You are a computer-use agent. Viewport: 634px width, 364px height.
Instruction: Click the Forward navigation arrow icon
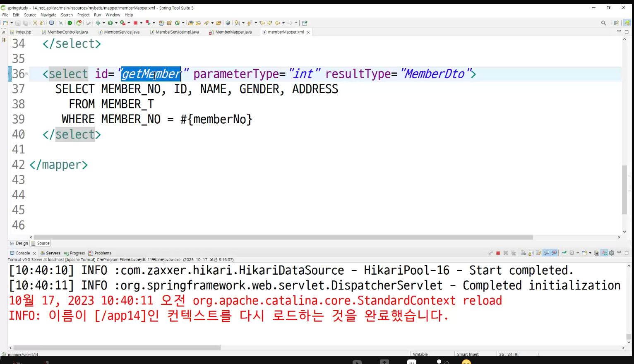(x=290, y=23)
